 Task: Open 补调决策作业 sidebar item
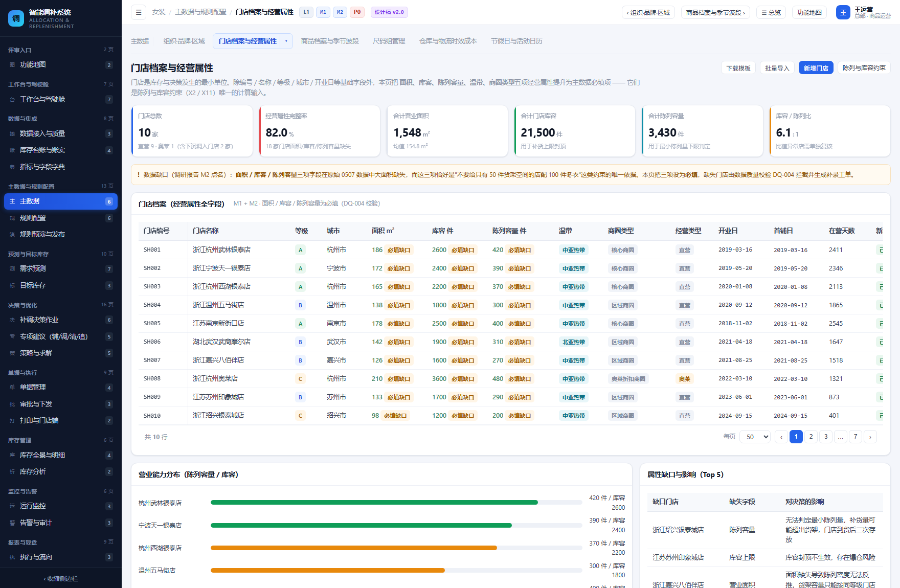coord(61,320)
